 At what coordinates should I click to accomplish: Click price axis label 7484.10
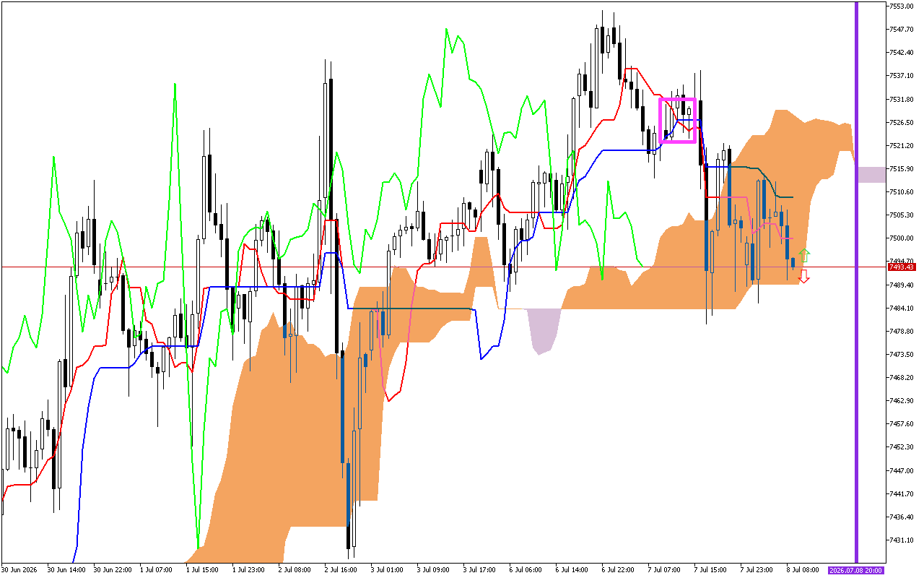click(x=900, y=308)
